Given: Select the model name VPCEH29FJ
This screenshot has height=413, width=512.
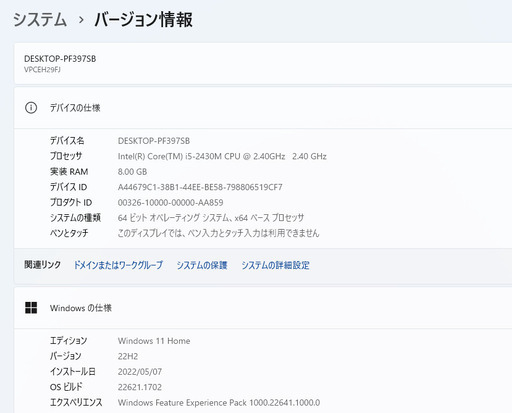Looking at the screenshot, I should 42,70.
